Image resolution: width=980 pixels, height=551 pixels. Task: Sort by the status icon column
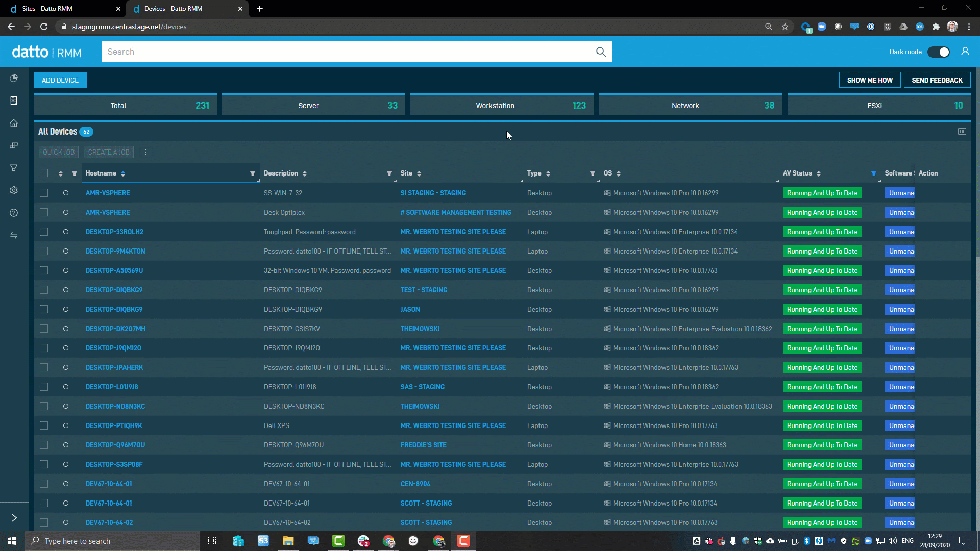click(61, 173)
